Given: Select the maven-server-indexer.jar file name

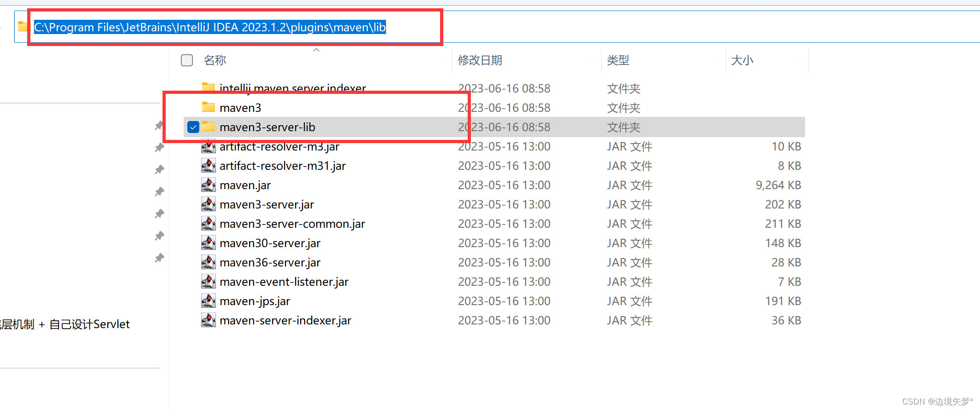Looking at the screenshot, I should (x=285, y=320).
